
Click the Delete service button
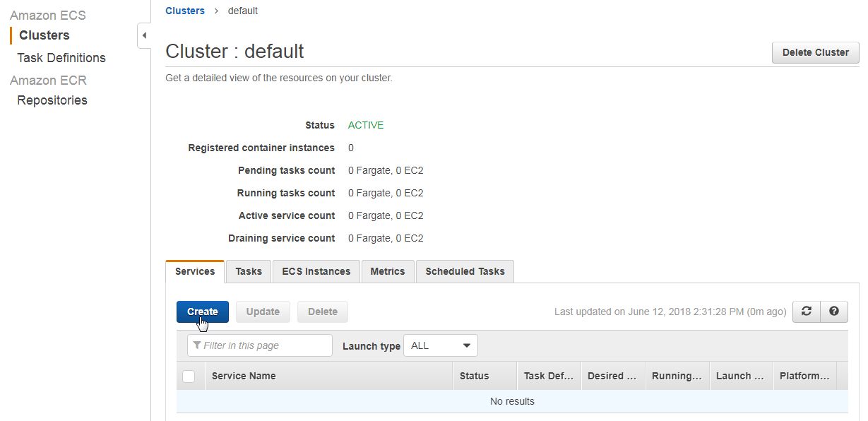(x=323, y=312)
